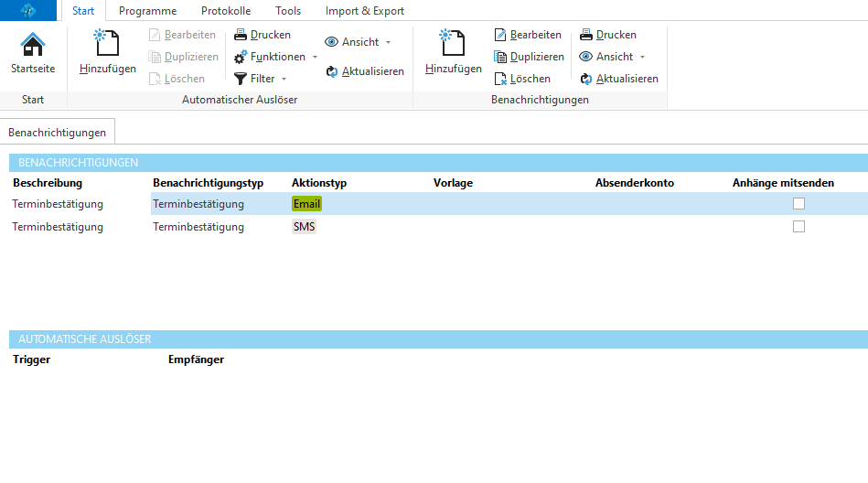Go to Startseite home icon
The width and height of the screenshot is (868, 483).
pyautogui.click(x=33, y=53)
